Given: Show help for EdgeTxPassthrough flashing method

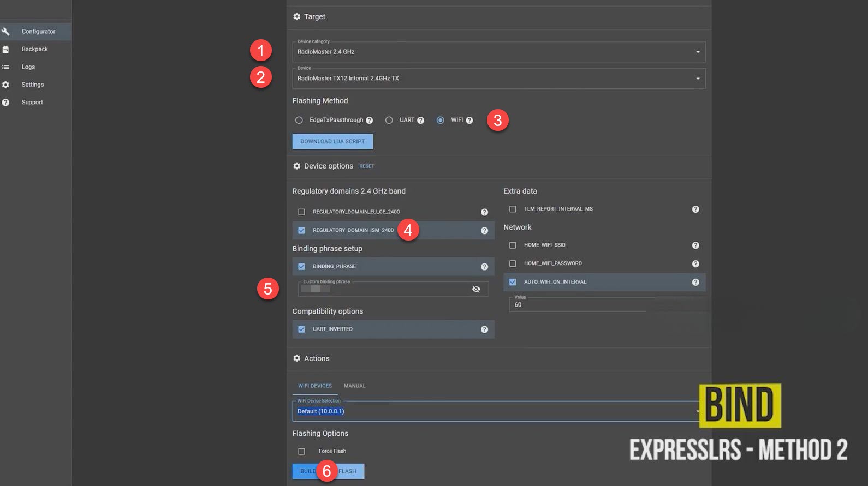Looking at the screenshot, I should click(x=370, y=121).
